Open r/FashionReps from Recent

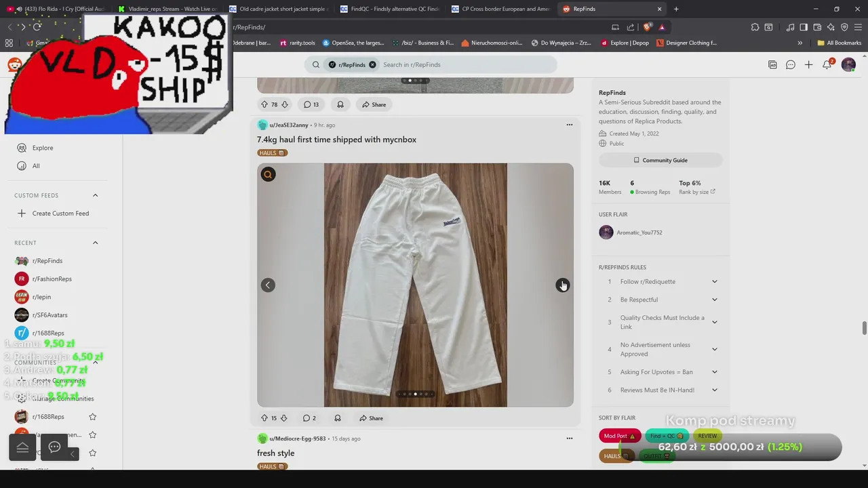click(44, 279)
